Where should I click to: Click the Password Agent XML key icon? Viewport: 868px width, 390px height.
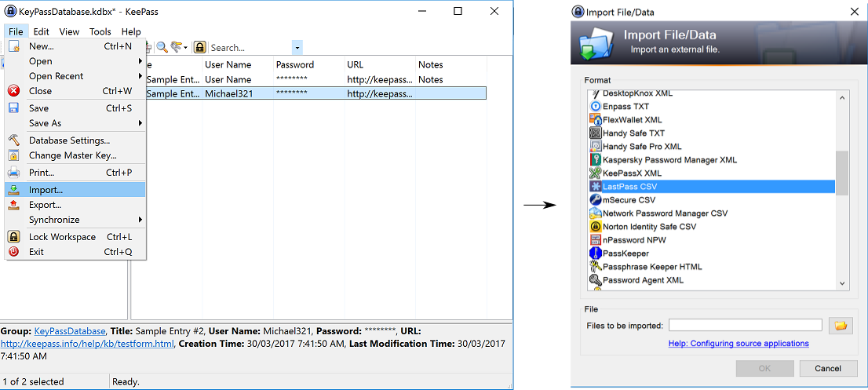click(x=596, y=280)
